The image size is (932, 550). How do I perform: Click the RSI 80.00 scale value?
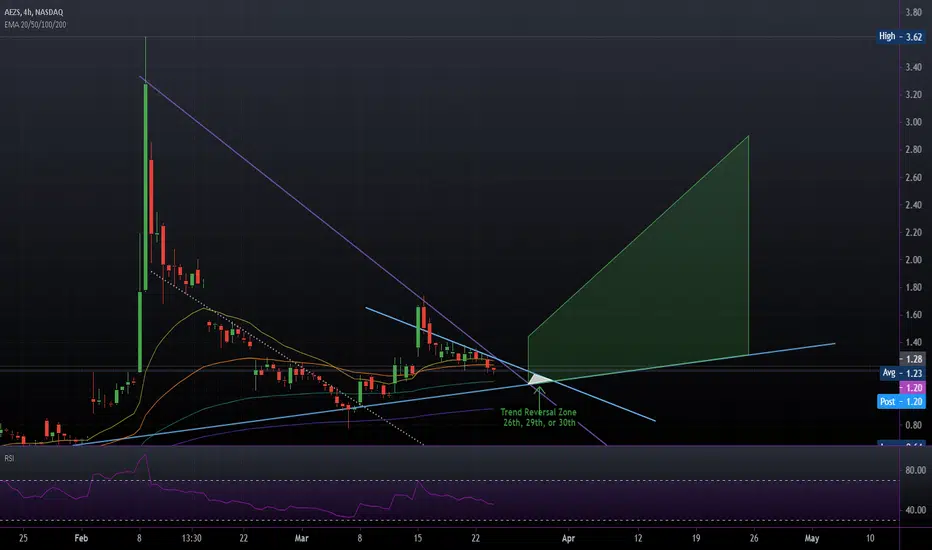[x=914, y=470]
